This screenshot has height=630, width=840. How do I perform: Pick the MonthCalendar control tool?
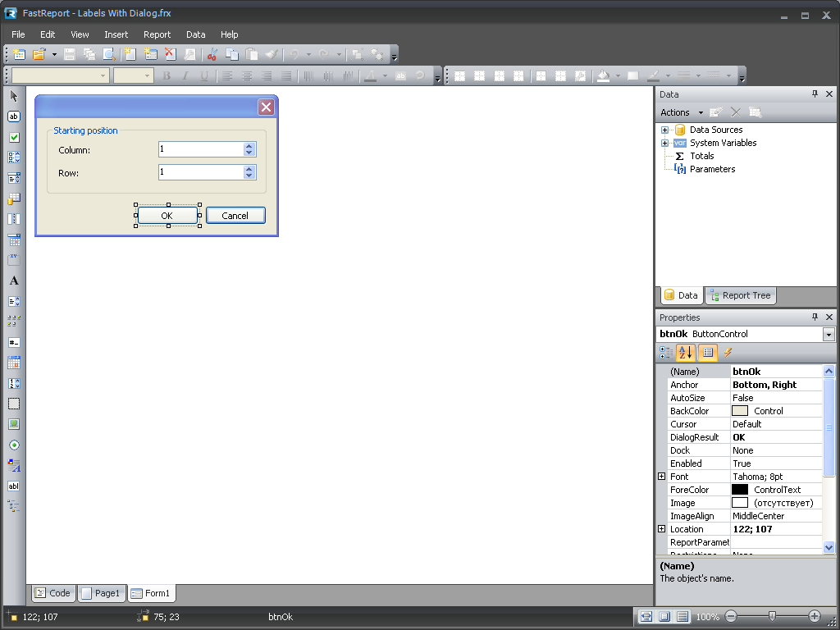pos(14,363)
